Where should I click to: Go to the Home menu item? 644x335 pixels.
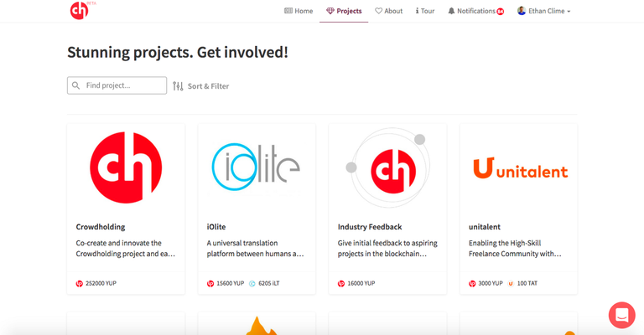pos(299,11)
